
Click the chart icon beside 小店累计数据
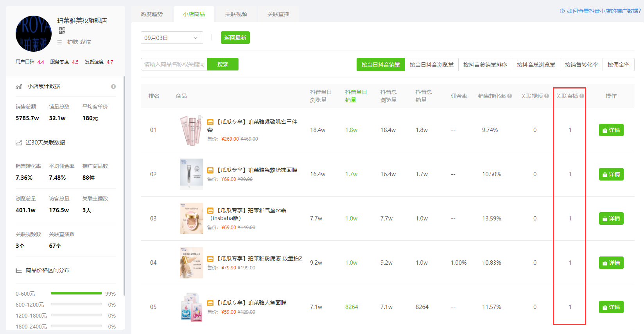click(x=19, y=87)
